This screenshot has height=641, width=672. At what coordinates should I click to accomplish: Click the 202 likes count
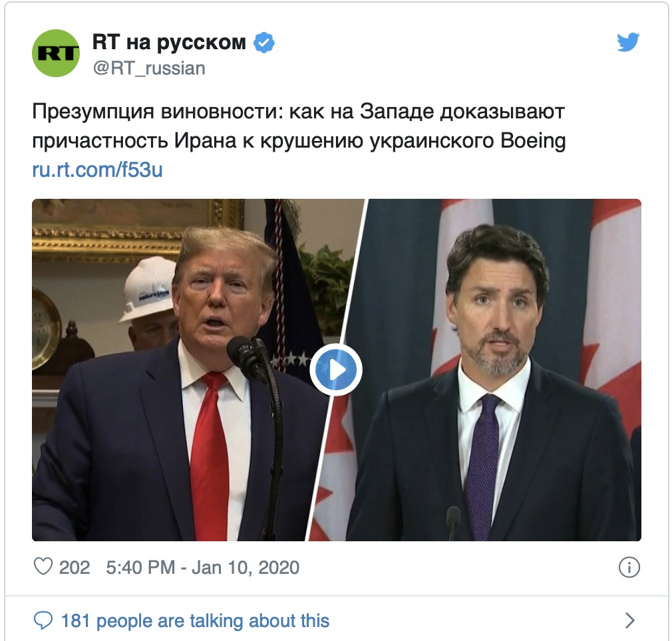click(x=75, y=567)
